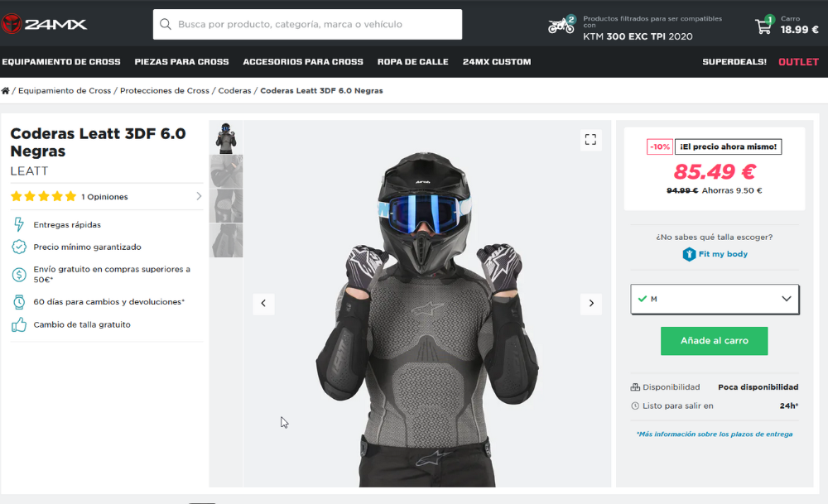Click the cart item count badge
Image resolution: width=828 pixels, height=504 pixels.
pyautogui.click(x=769, y=20)
